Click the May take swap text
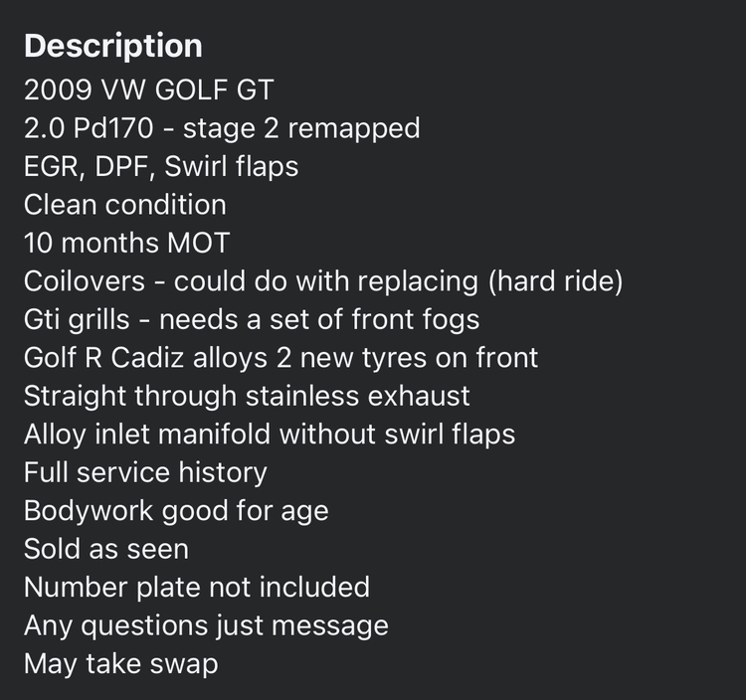Screen dimensions: 746x700 point(121,664)
